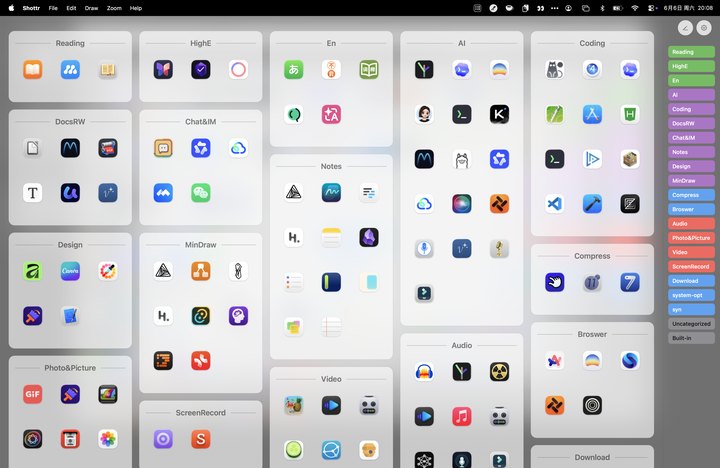Viewport: 720px width, 468px height.
Task: Open the purple checkmark app in HighE
Action: 201,69
